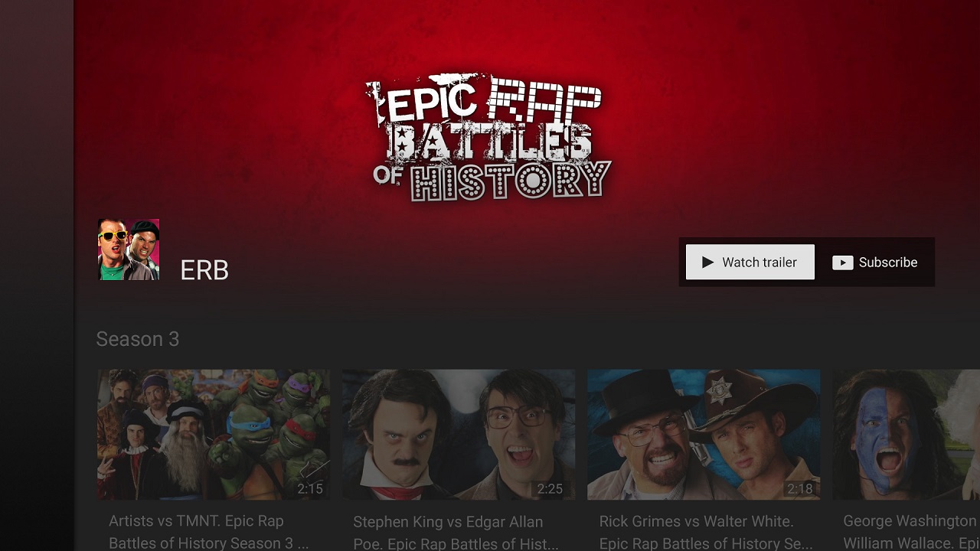Screen dimensions: 980x551
Task: Select the Watch trailer button
Action: click(750, 262)
